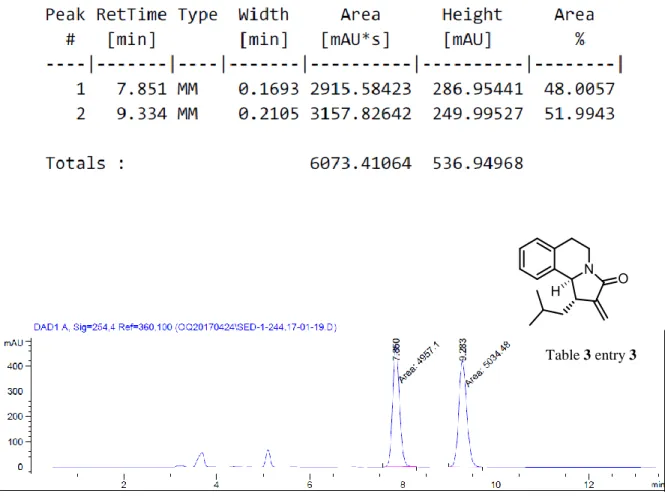
Task: Click the 400 tick on y-axis
Action: coord(15,366)
